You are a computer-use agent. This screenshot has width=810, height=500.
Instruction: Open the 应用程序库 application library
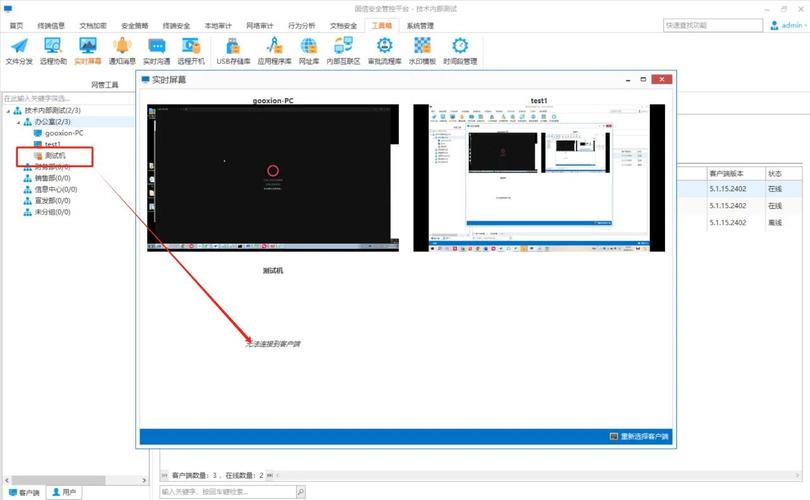273,50
